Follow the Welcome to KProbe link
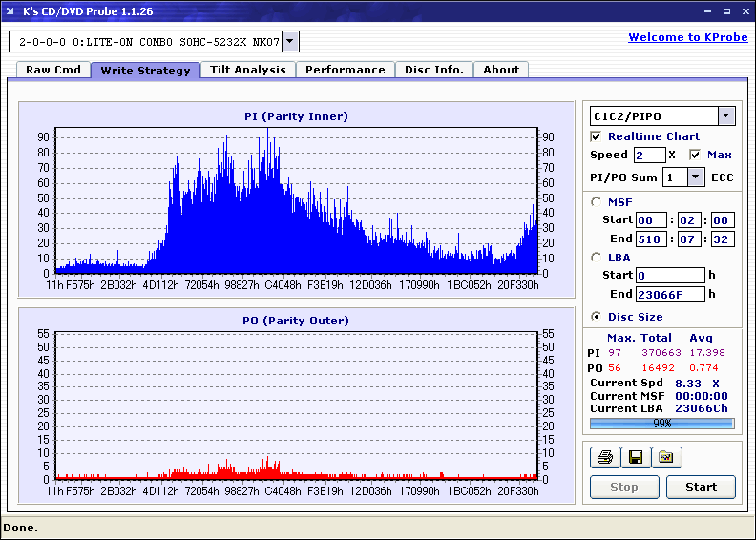Viewport: 756px width, 540px height. pos(687,37)
